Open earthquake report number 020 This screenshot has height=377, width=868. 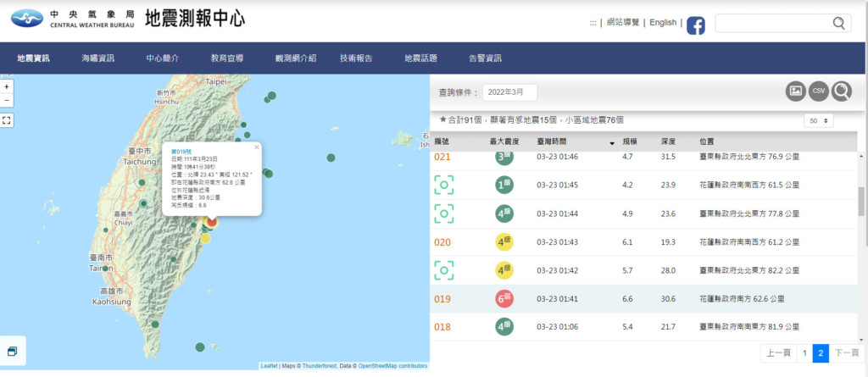(x=442, y=242)
